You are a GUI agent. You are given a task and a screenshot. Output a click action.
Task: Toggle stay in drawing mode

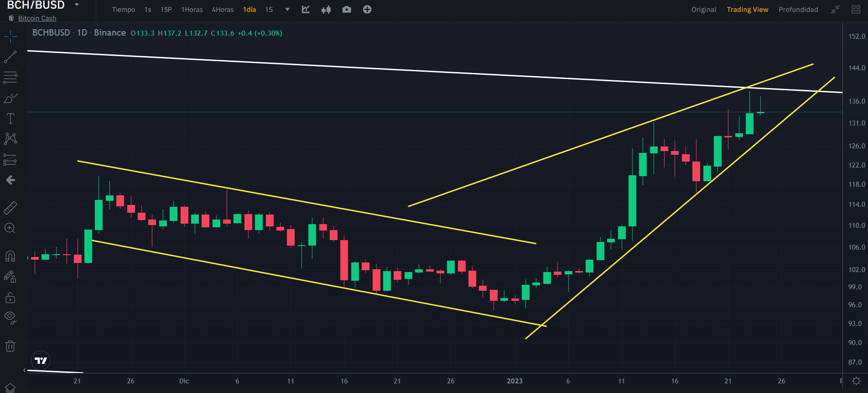click(10, 277)
